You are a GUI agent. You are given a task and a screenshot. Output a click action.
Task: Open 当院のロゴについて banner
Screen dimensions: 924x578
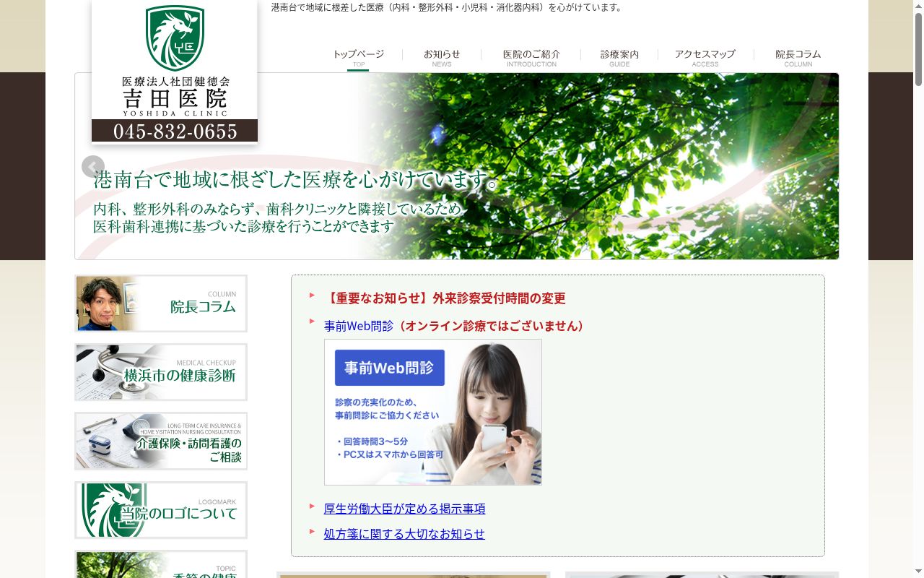pos(161,510)
